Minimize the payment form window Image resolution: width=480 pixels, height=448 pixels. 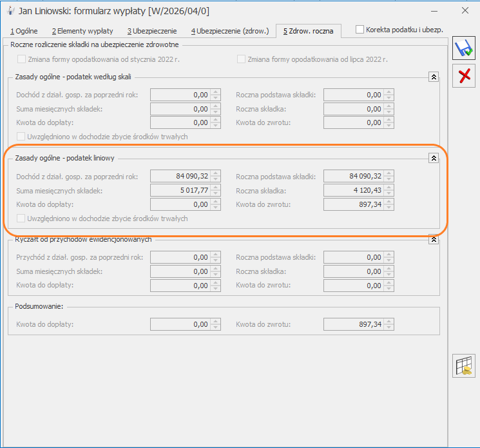tap(433, 11)
